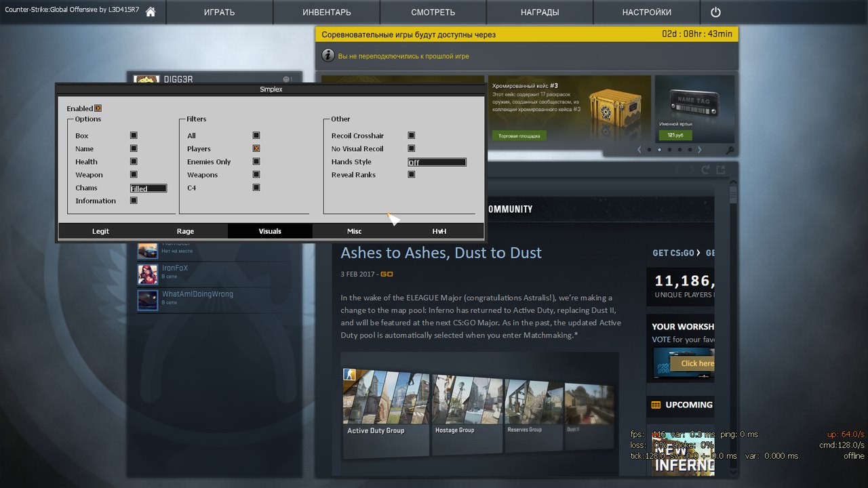Click the UPCOMING events heading
Viewport: 868px width, 488px height.
[689, 405]
